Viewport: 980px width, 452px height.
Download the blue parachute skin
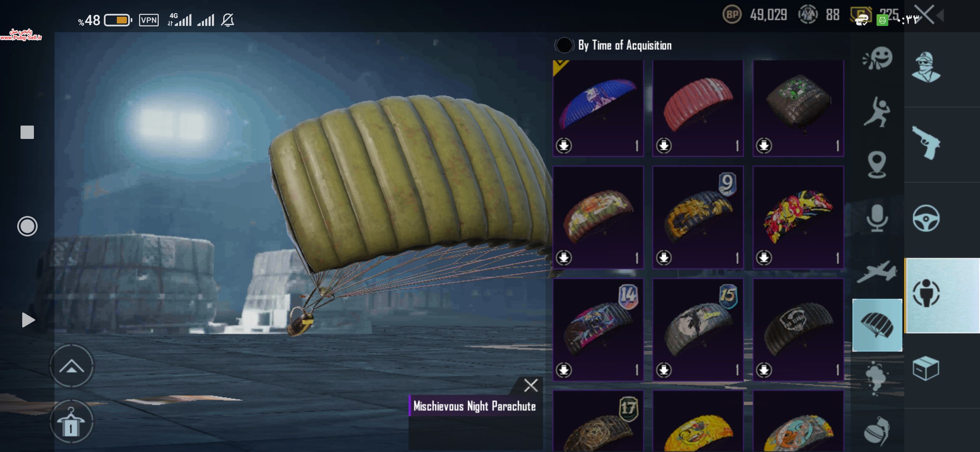[x=564, y=146]
